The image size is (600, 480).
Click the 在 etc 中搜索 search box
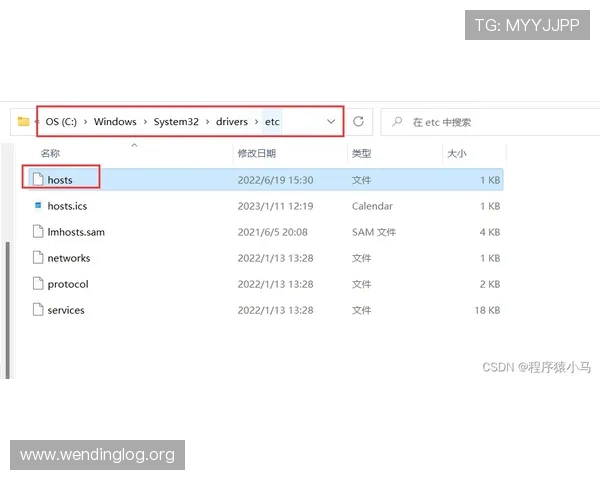click(490, 122)
